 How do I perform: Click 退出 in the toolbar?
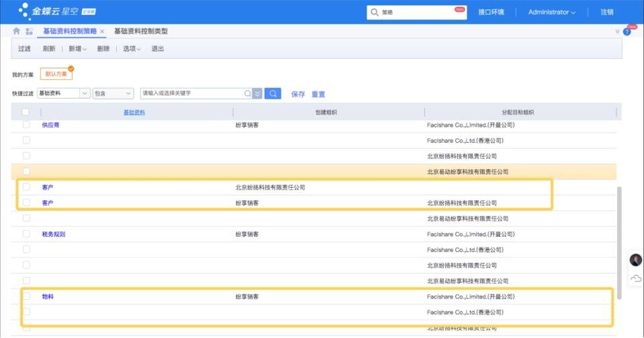tap(158, 49)
